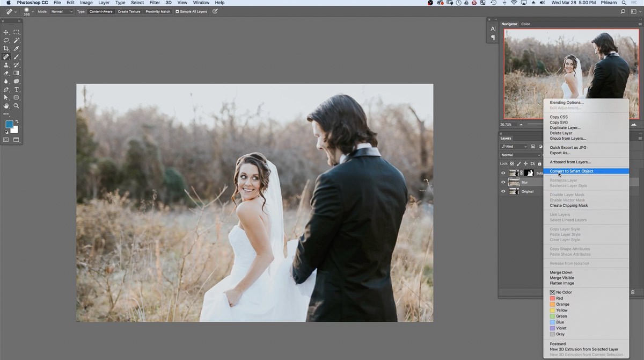
Task: Select the Move tool
Action: (6, 32)
